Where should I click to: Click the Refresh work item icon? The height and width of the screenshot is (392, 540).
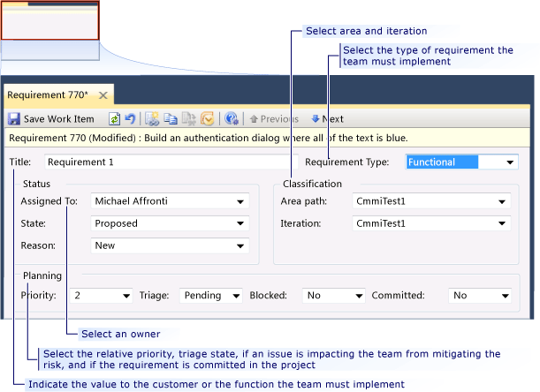[x=114, y=119]
